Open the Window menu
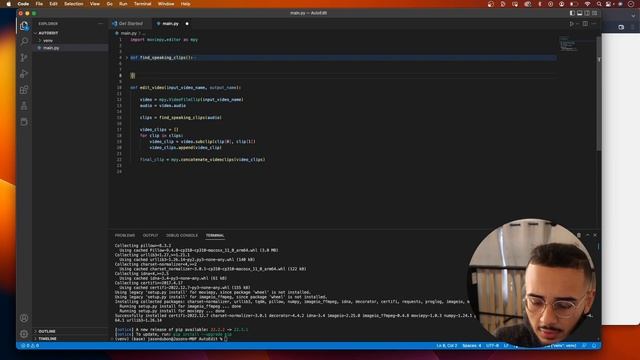The width and height of the screenshot is (640, 360). click(x=166, y=4)
